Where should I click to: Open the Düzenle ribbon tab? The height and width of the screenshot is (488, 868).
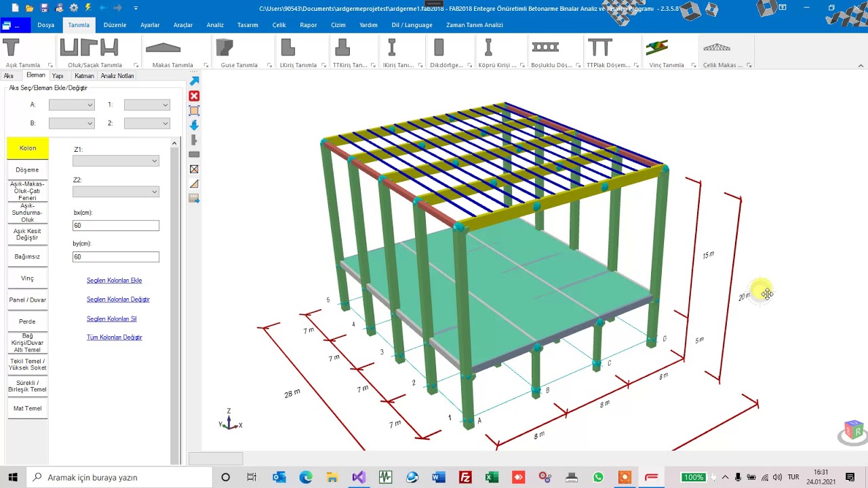[115, 25]
